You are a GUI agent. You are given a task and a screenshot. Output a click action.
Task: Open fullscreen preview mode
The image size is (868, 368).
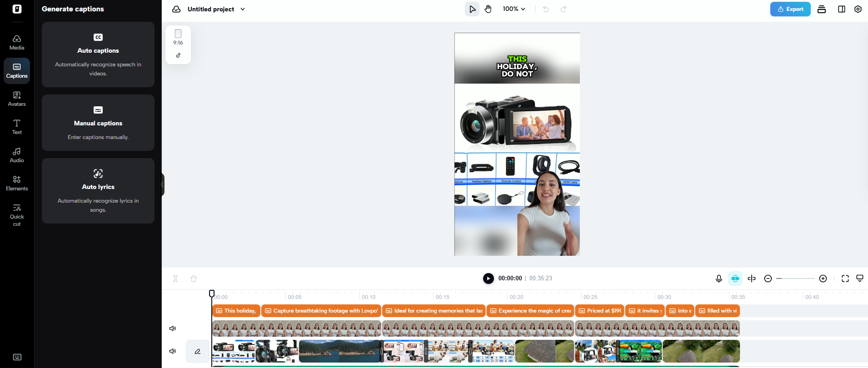845,278
